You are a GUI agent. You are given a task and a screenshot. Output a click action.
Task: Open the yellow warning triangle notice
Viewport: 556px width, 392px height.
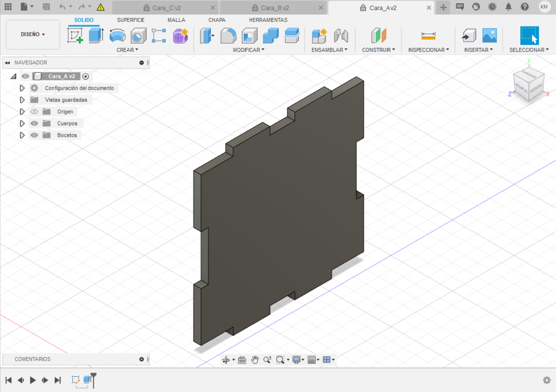(101, 7)
